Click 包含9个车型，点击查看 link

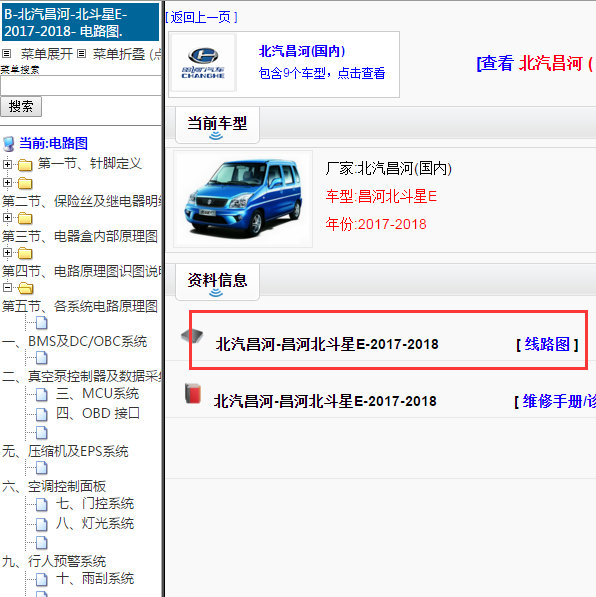(x=322, y=73)
